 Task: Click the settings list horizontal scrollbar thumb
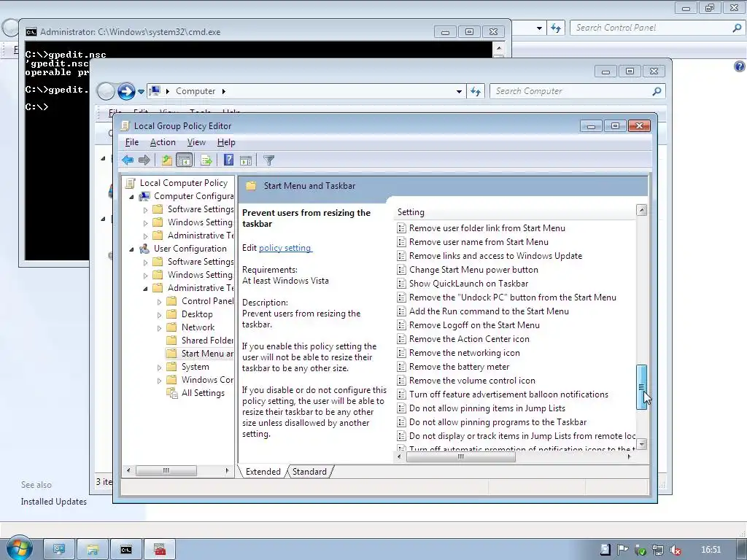point(461,456)
